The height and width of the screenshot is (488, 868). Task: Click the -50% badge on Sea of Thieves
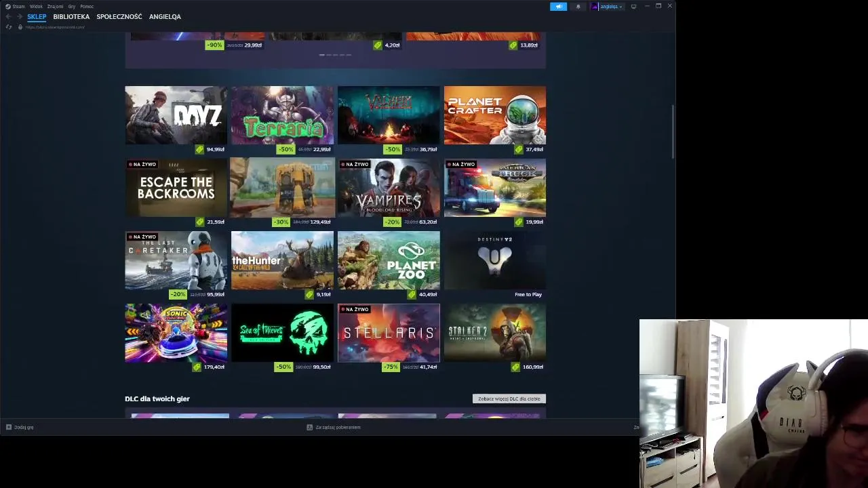pyautogui.click(x=283, y=367)
